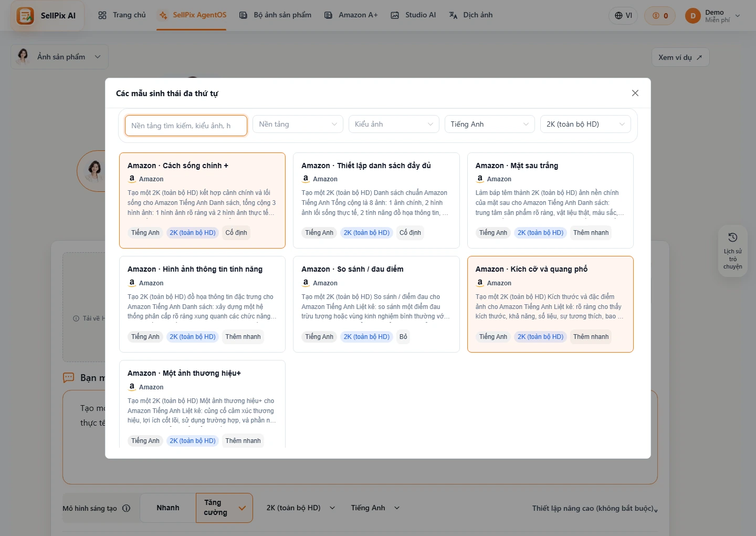Open the bottom bar 2K (toàn bộ HD) dropdown
The image size is (756, 536).
point(301,508)
